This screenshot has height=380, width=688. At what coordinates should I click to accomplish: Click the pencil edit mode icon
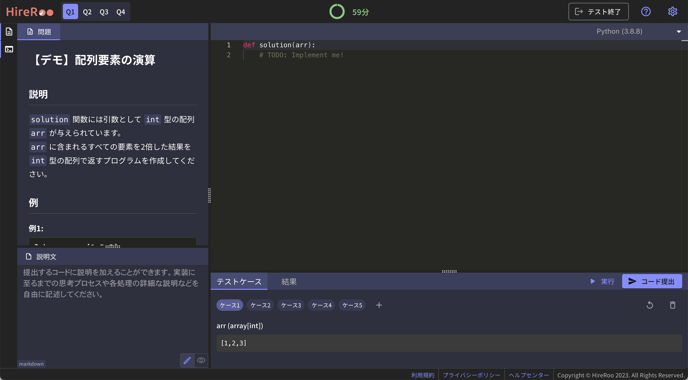click(187, 360)
